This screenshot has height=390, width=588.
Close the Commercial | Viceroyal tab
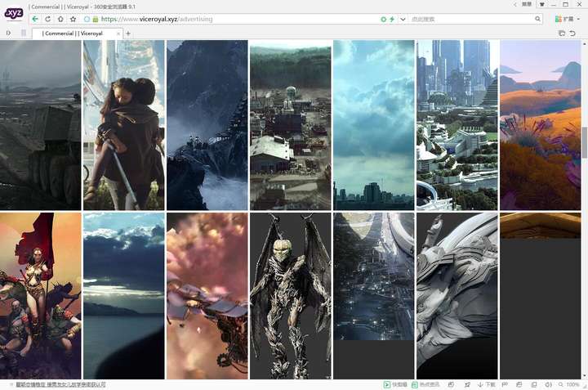[118, 34]
